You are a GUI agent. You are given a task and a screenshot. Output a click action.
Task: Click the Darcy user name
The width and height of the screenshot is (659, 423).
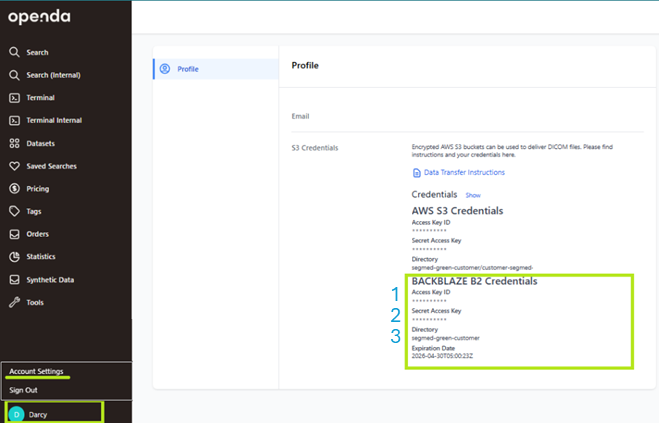[38, 415]
